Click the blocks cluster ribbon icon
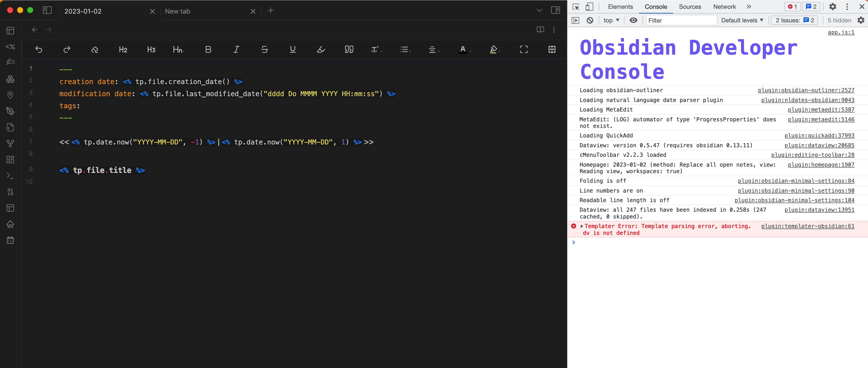Viewport: 868px width, 368px height. pyautogui.click(x=11, y=79)
